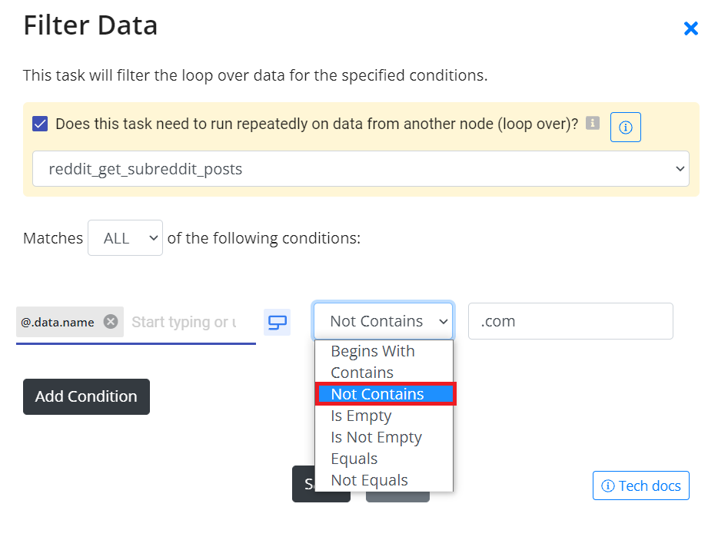Image resolution: width=728 pixels, height=560 pixels.
Task: Click the Add Condition button
Action: click(86, 396)
